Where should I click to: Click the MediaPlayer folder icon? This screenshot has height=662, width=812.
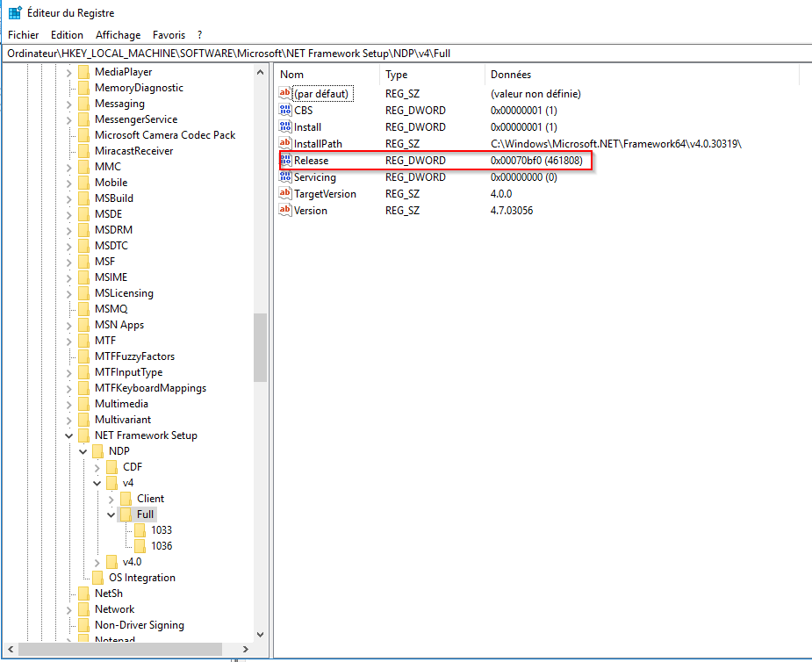point(84,72)
